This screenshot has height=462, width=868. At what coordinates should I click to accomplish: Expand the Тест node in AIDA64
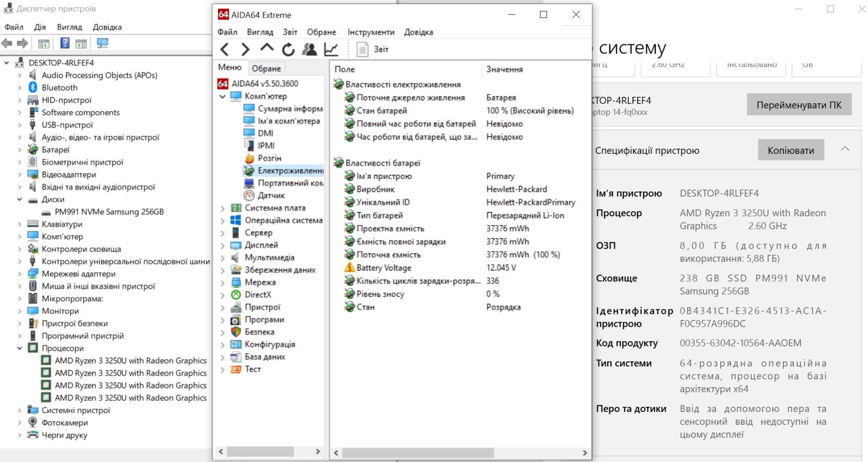coord(223,370)
